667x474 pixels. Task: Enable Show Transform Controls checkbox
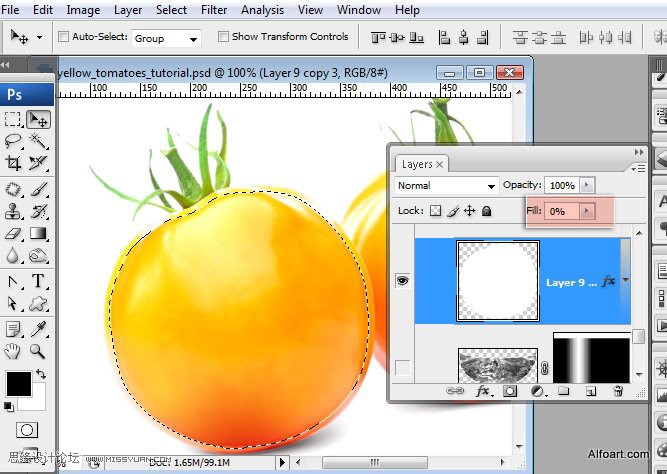click(x=223, y=37)
